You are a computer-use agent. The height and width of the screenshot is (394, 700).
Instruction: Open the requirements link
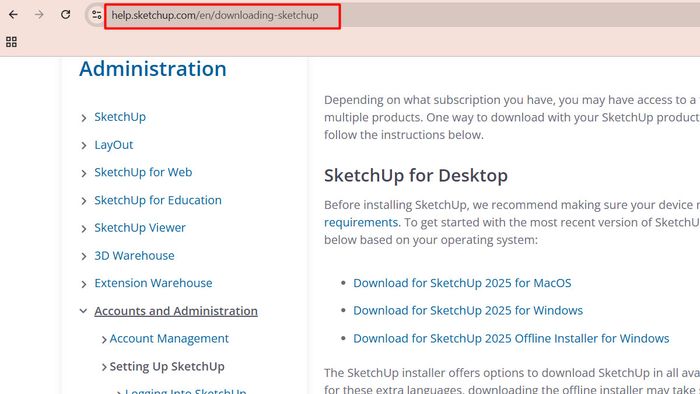point(362,222)
